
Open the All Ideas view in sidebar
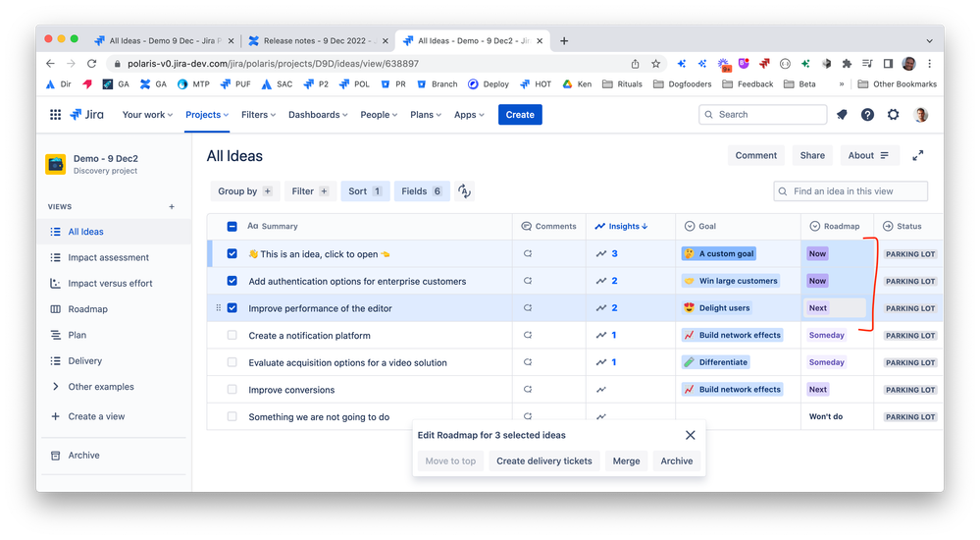tap(115, 232)
